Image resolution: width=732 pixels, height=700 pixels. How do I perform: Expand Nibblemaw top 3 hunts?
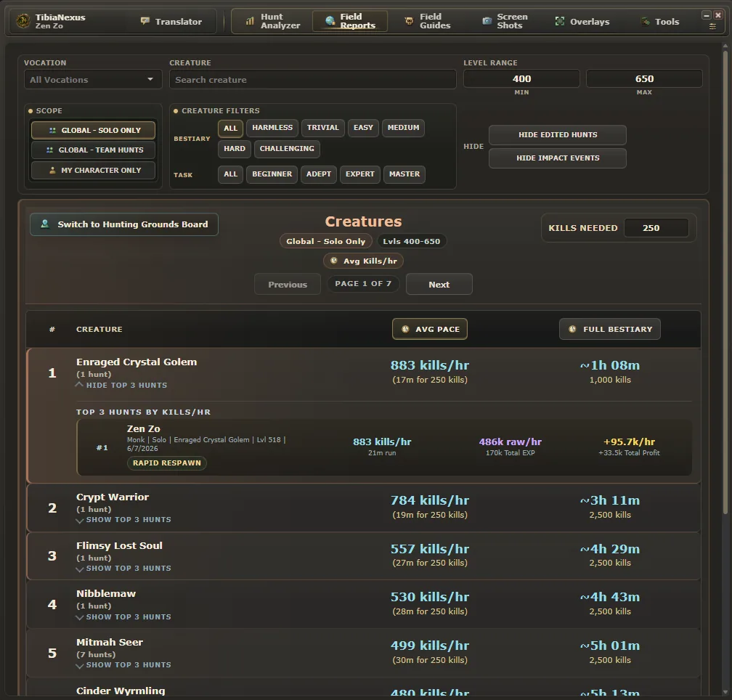pyautogui.click(x=123, y=617)
